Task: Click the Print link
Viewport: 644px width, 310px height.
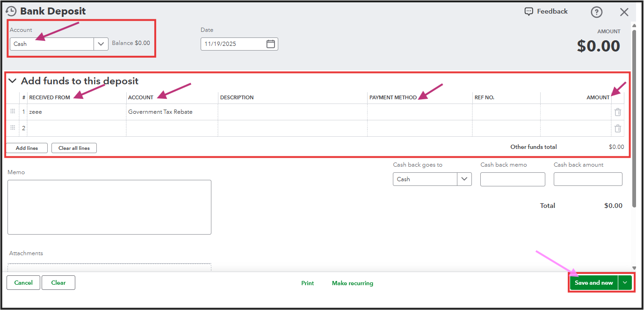Action: 307,283
